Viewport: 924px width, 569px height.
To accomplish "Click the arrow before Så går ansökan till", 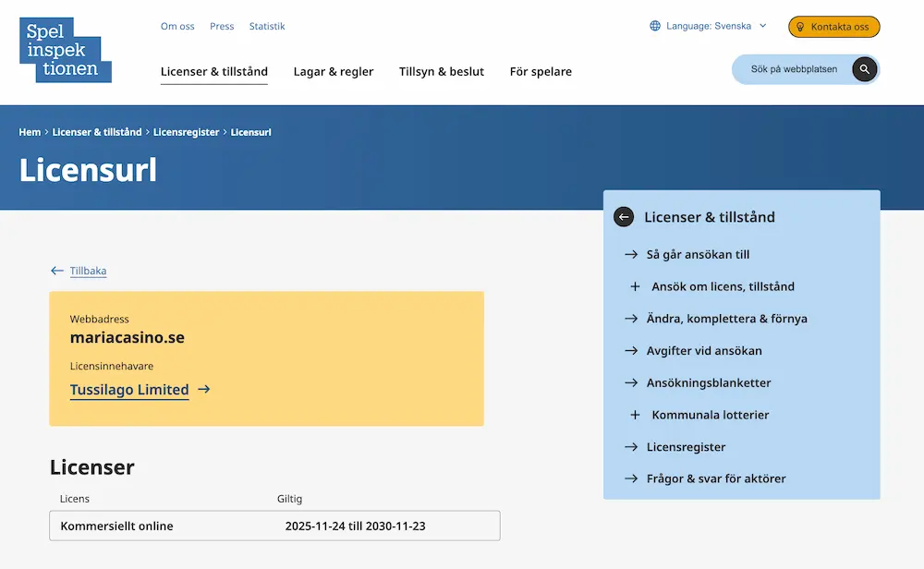I will 631,254.
